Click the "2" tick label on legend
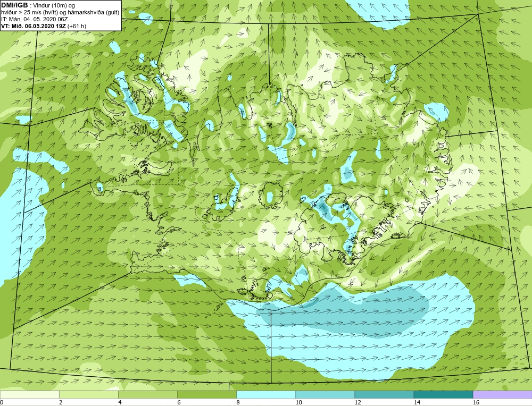This screenshot has height=406, width=532. coord(61,402)
